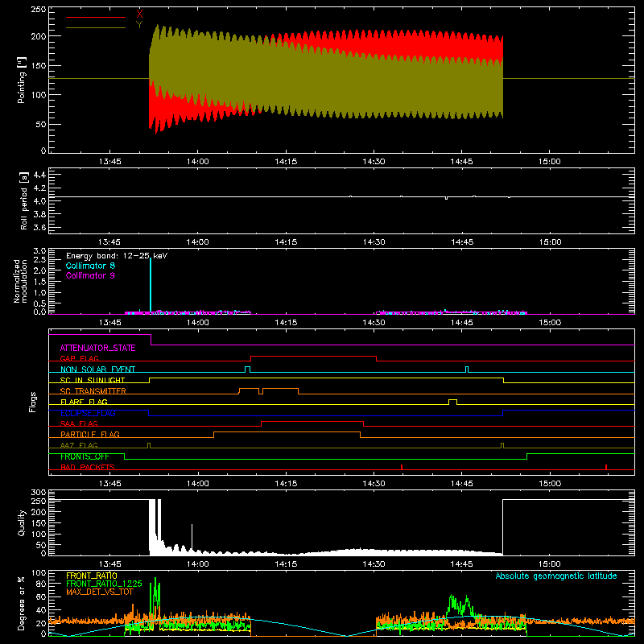Click the Pointing axis title
Viewport: 644px width, 644px height.
coord(22,80)
